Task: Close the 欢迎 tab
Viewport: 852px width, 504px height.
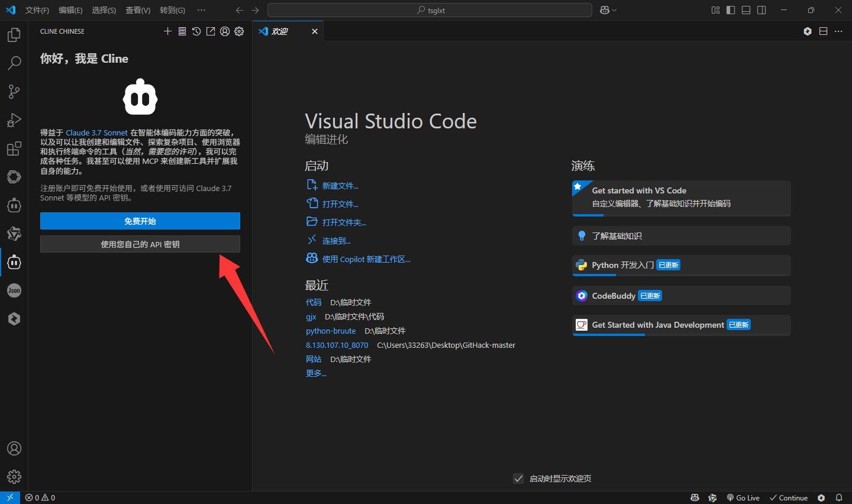Action: [x=315, y=31]
